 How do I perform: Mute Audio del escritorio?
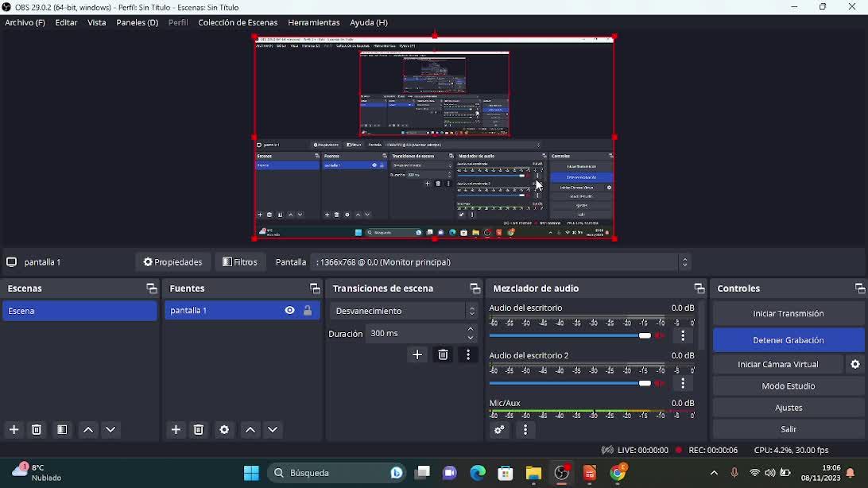click(x=660, y=336)
